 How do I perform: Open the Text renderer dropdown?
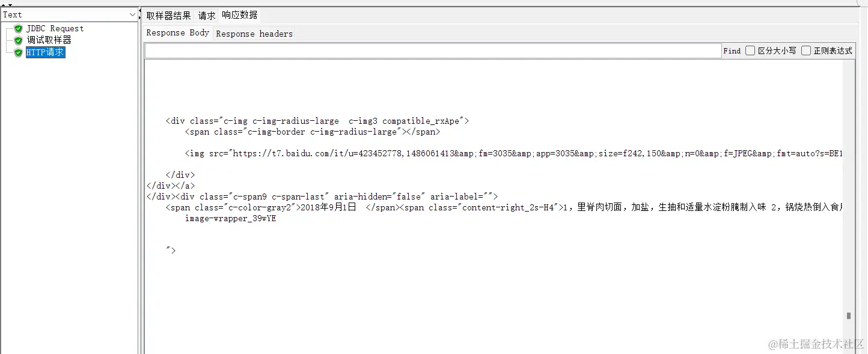(69, 14)
